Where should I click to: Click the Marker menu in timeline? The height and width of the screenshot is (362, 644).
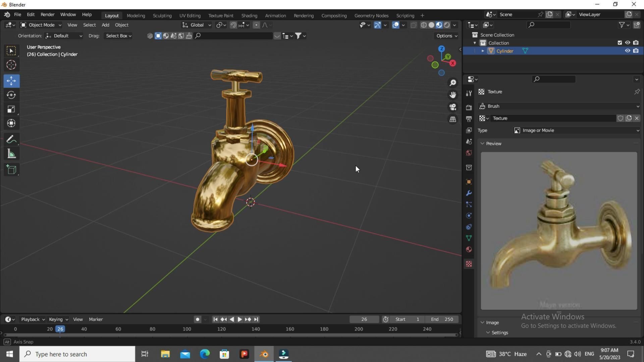point(96,319)
